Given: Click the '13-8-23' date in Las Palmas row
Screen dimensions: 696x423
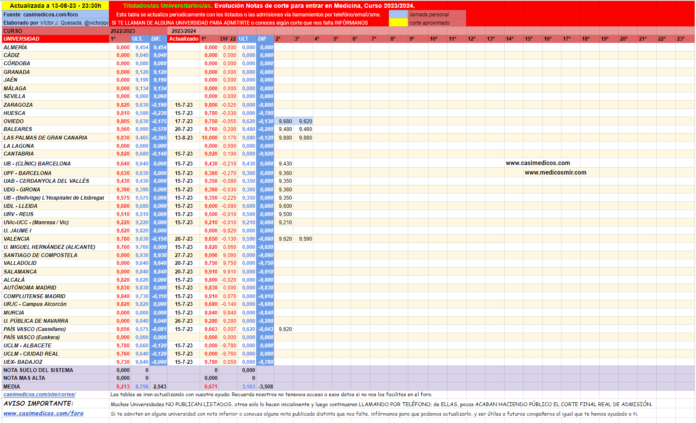Looking at the screenshot, I should coord(184,138).
